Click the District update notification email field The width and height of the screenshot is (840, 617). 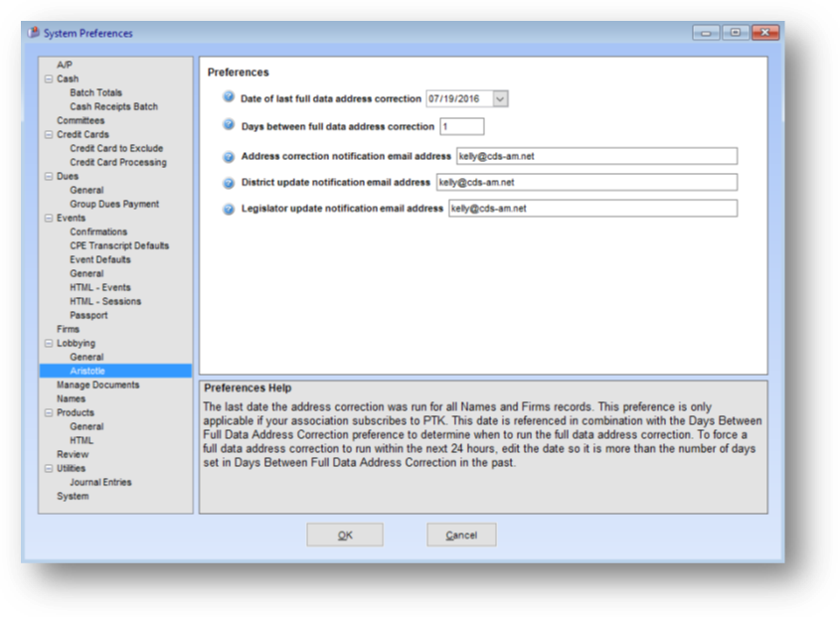coord(587,183)
